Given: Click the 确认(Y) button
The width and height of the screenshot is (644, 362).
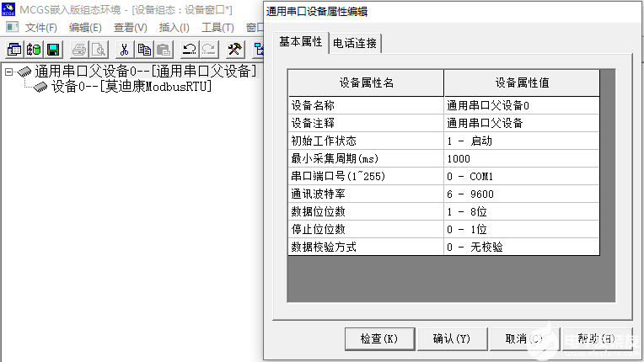Looking at the screenshot, I should click(452, 339).
